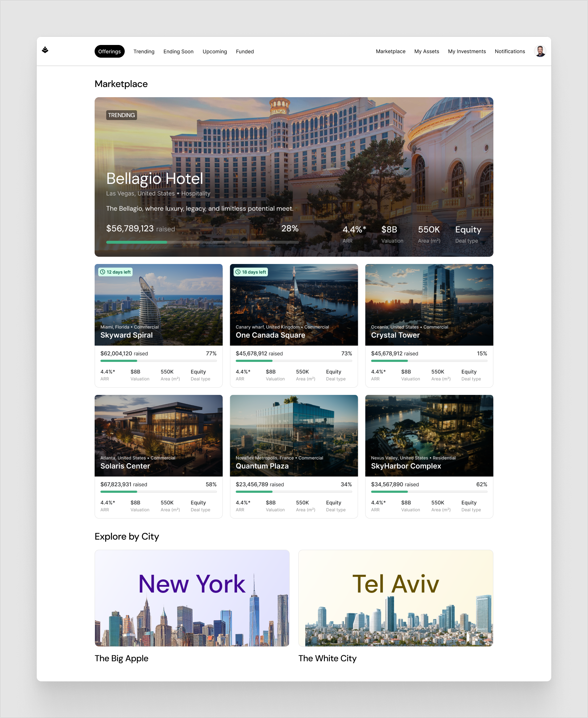This screenshot has width=588, height=718.
Task: Click the Skyward Spiral funding progress bar
Action: coord(158,361)
